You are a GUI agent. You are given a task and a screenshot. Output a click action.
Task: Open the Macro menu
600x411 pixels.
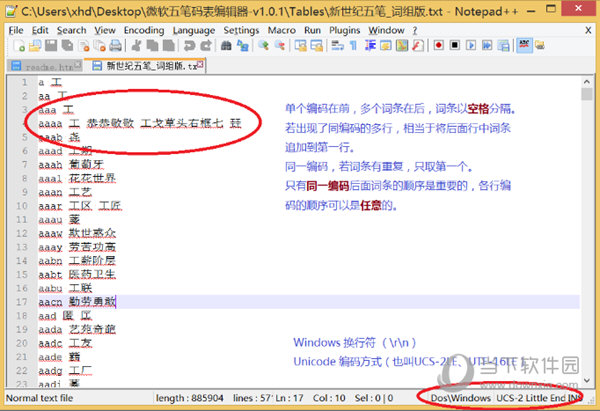(282, 30)
